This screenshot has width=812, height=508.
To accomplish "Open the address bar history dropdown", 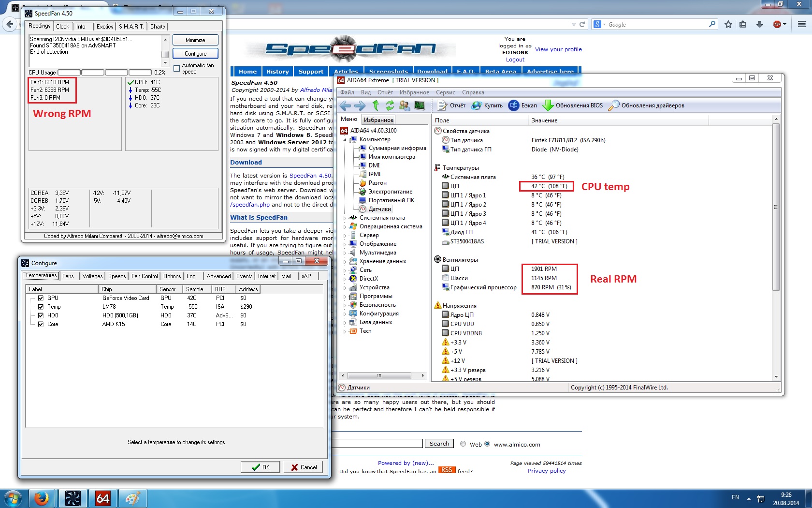I will click(x=574, y=24).
